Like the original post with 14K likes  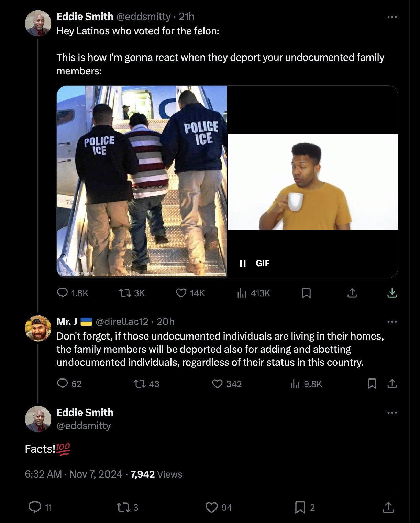181,293
